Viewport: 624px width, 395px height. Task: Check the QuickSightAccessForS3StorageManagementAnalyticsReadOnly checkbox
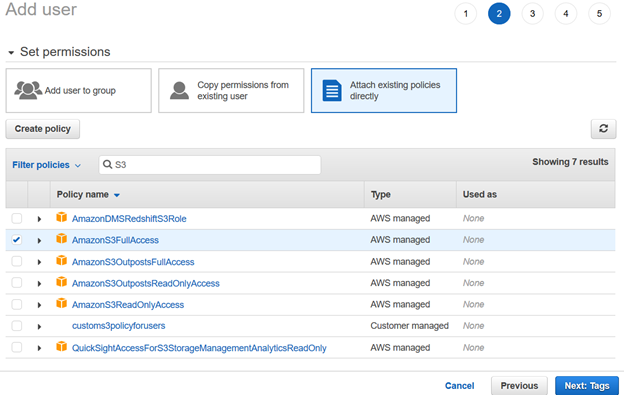click(17, 347)
